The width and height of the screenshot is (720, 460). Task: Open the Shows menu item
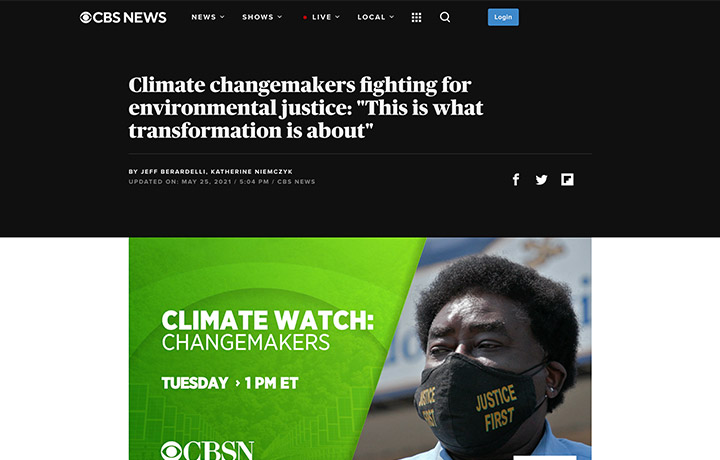(x=258, y=17)
